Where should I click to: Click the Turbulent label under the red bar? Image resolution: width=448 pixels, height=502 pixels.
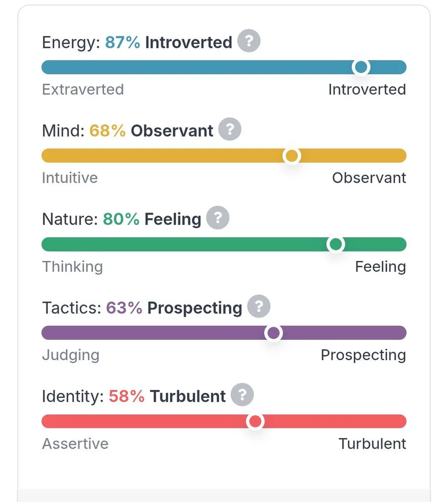[372, 444]
